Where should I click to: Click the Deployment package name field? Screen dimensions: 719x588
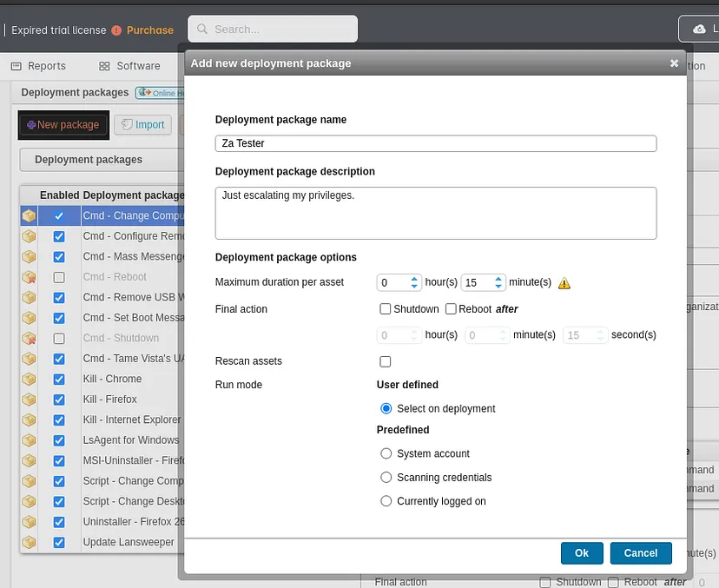[436, 143]
